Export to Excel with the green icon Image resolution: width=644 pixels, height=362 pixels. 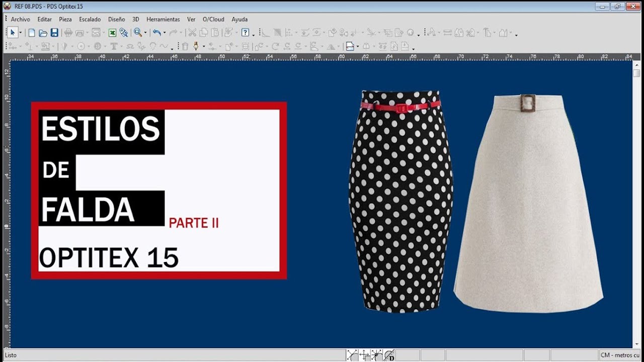(112, 33)
